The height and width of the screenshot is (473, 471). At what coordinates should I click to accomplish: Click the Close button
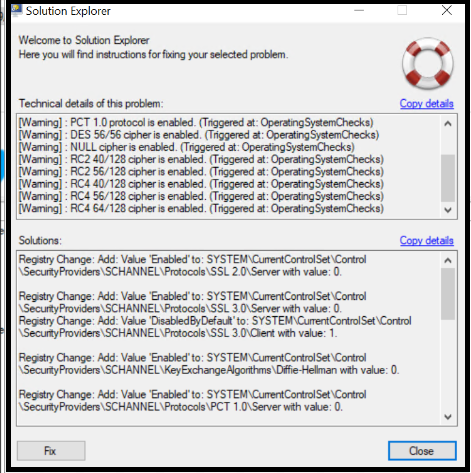[x=422, y=451]
